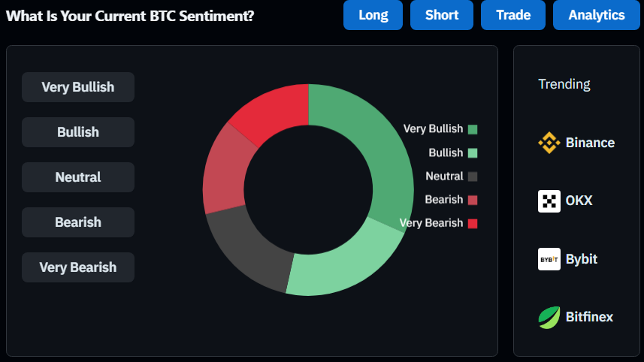644x362 pixels.
Task: Click the OKX logo icon
Action: tap(549, 201)
